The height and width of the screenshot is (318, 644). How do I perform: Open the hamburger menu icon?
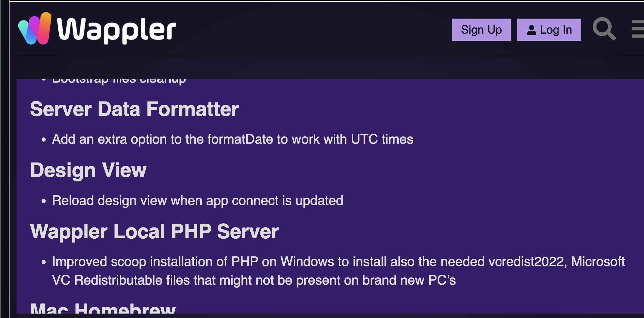click(638, 29)
